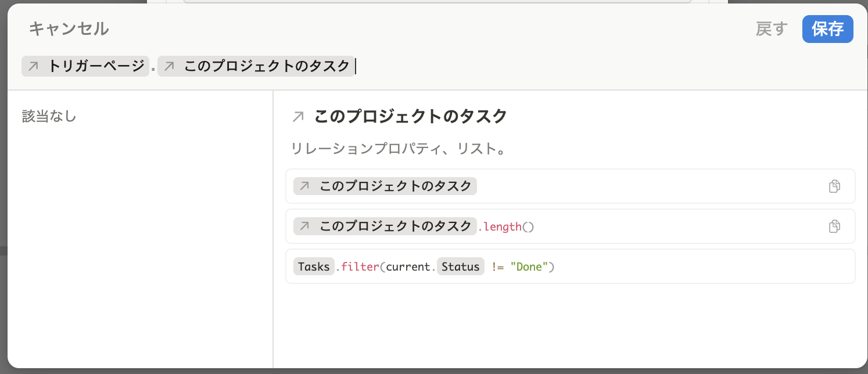The image size is (868, 374).
Task: Click the Status chip in the filter example
Action: (x=460, y=267)
